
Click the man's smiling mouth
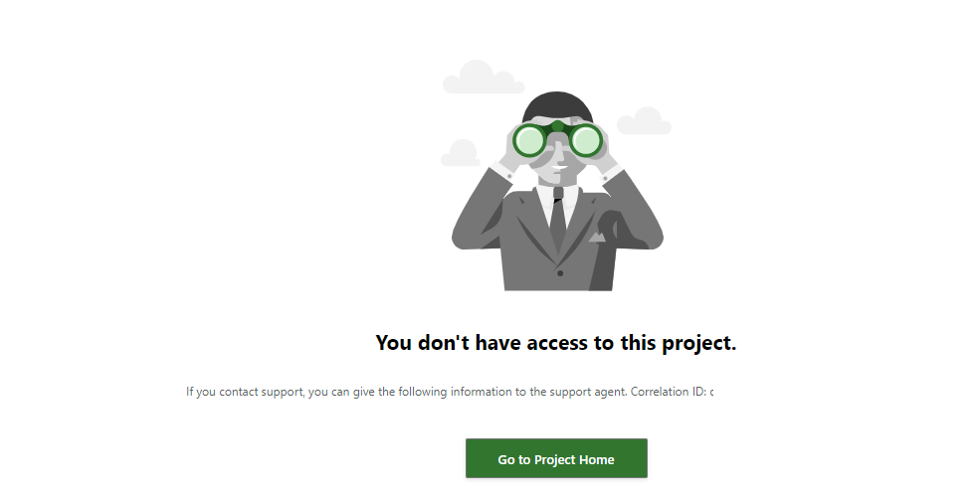pos(561,167)
